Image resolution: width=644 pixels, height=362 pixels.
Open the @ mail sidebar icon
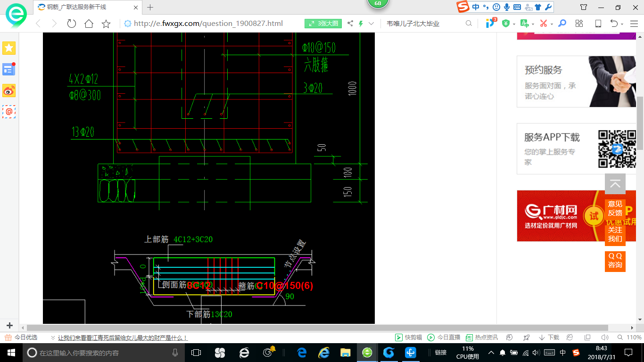tap(9, 112)
